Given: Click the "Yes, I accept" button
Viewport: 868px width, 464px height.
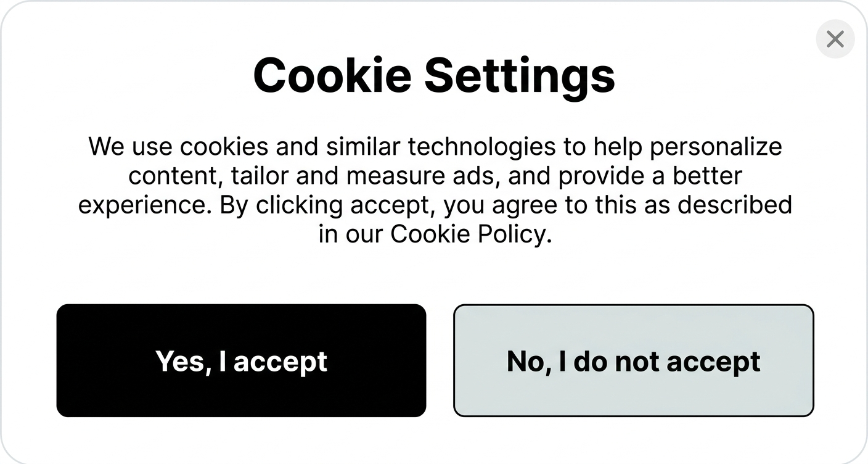Looking at the screenshot, I should (x=241, y=360).
